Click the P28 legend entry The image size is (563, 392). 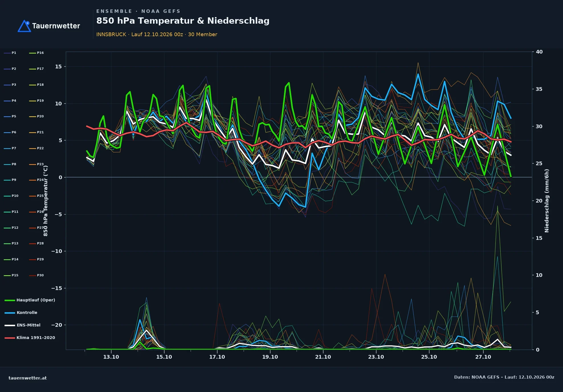36,243
